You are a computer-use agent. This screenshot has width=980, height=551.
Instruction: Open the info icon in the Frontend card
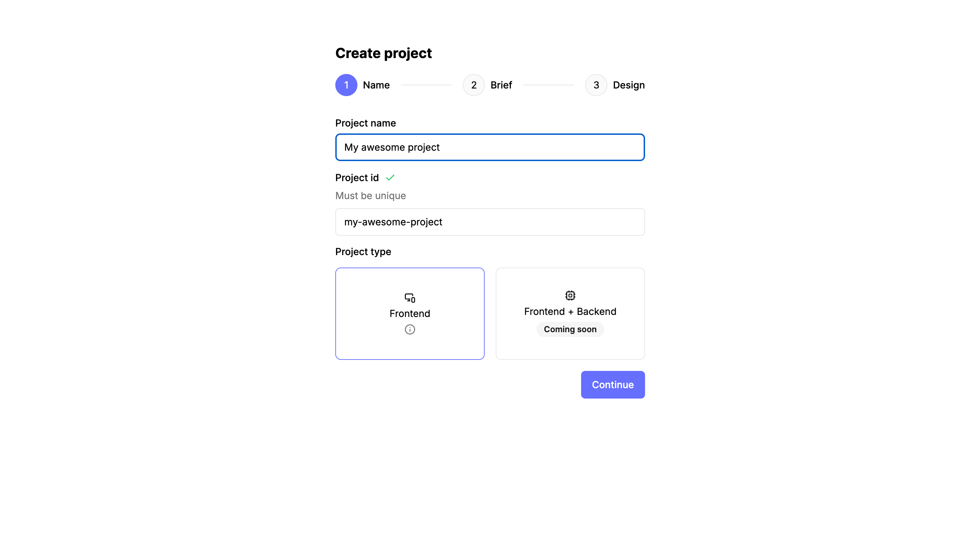(410, 329)
